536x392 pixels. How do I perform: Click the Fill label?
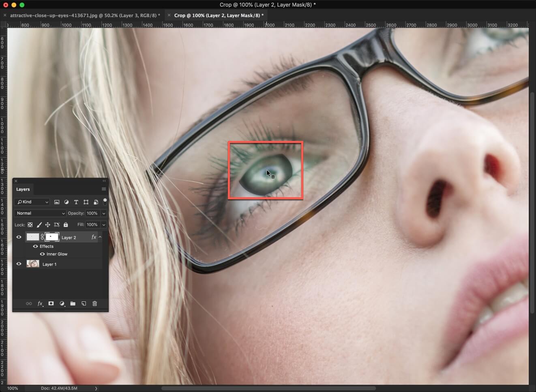pyautogui.click(x=81, y=225)
